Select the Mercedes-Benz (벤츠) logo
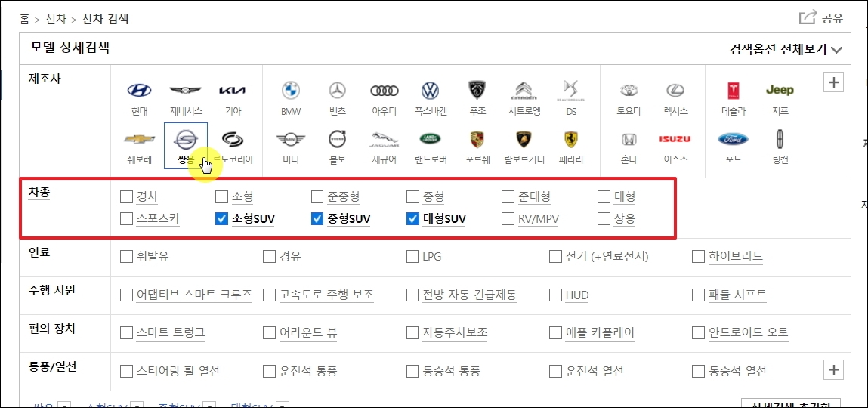The width and height of the screenshot is (868, 408). tap(337, 91)
